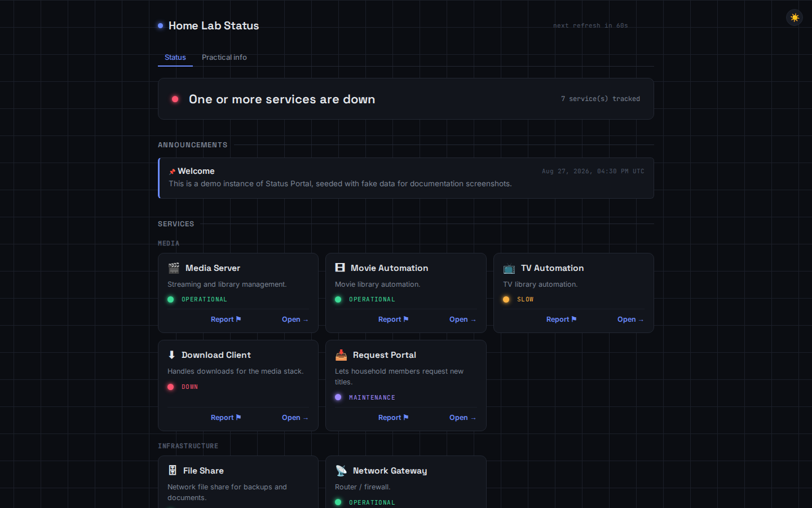Image resolution: width=812 pixels, height=508 pixels.
Task: Report an issue with Request Portal
Action: 393,418
